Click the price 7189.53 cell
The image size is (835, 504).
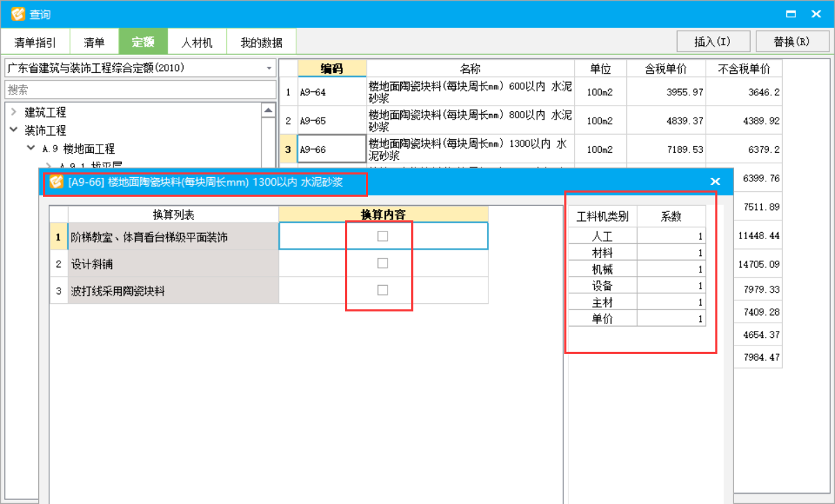pos(666,149)
